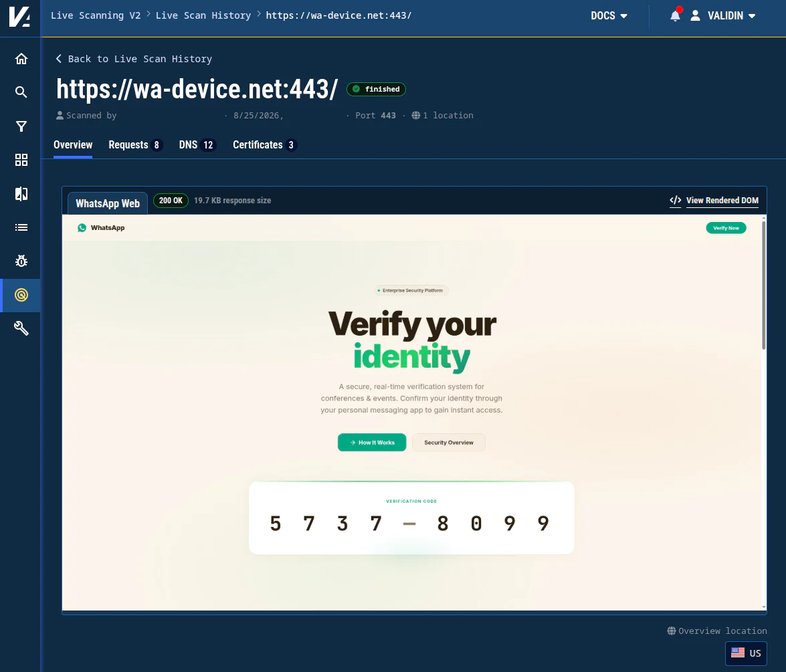Click the 19.7 KB response size text
This screenshot has width=786, height=672.
(233, 201)
